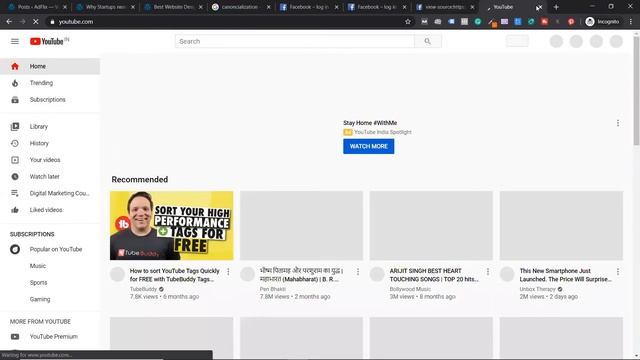Open Popular on YouTube subscription
Viewport: 640px width, 360px height.
[x=50, y=249]
